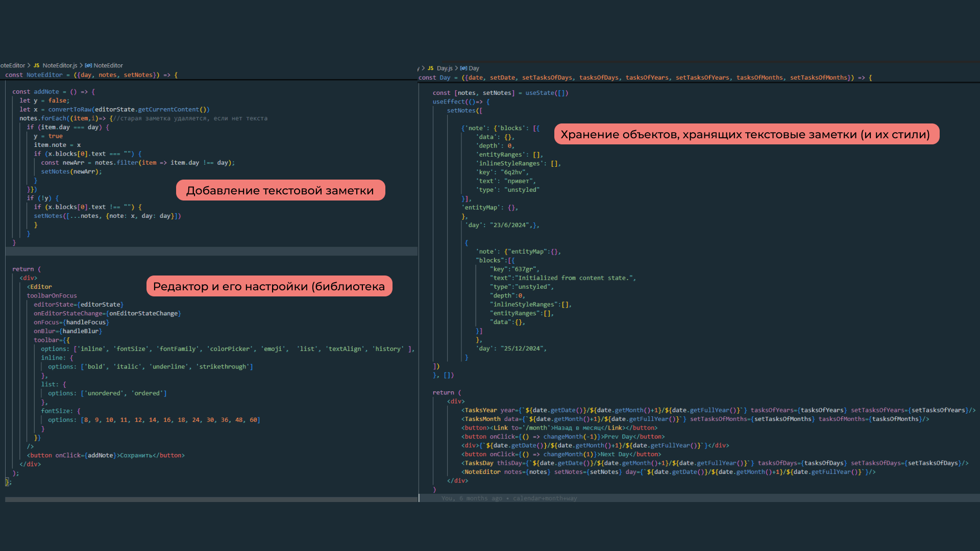The width and height of the screenshot is (980, 551).
Task: Click the symbol icon before NoteEditor breadcrumb
Action: (x=88, y=65)
